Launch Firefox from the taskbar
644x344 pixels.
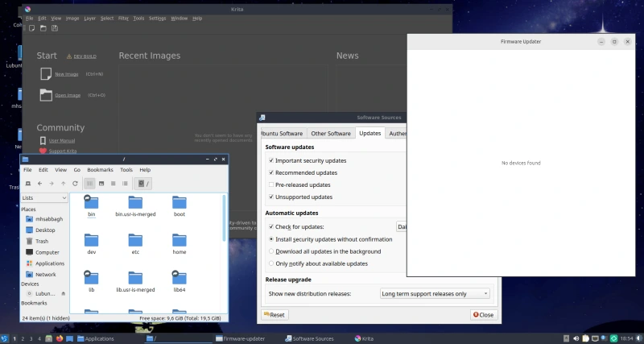pos(60,338)
